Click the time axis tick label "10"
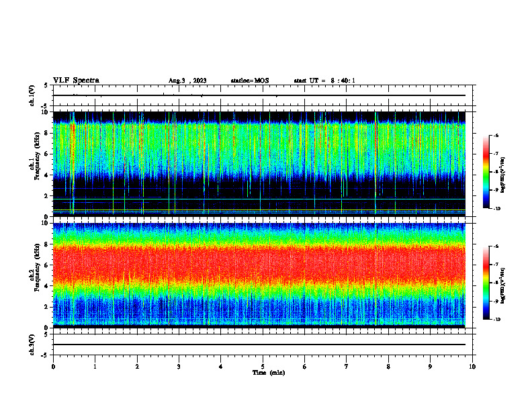The height and width of the screenshot is (411, 532). click(472, 367)
